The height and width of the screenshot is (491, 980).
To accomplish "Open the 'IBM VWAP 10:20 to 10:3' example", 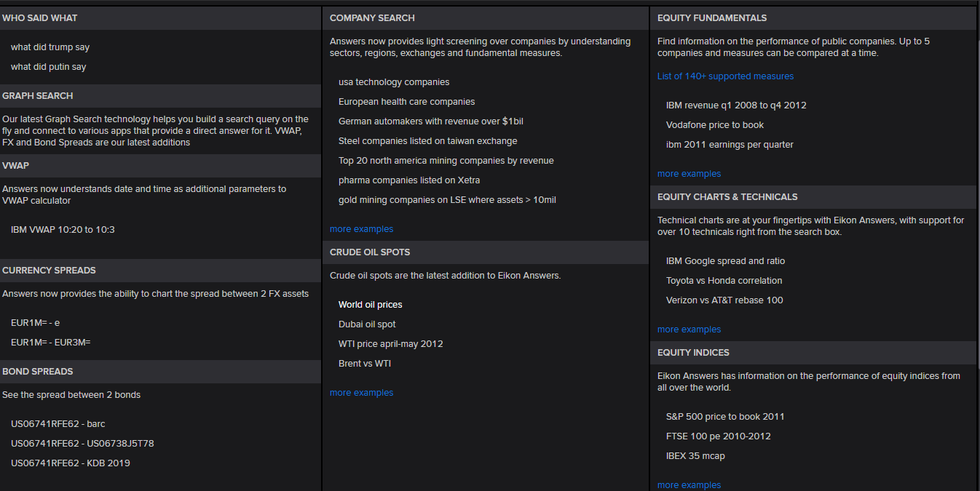I will click(x=63, y=230).
